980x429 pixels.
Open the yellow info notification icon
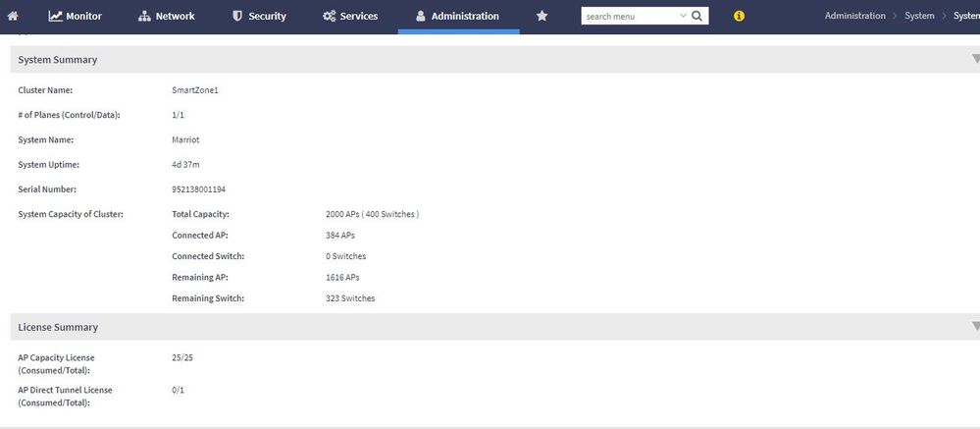[739, 17]
